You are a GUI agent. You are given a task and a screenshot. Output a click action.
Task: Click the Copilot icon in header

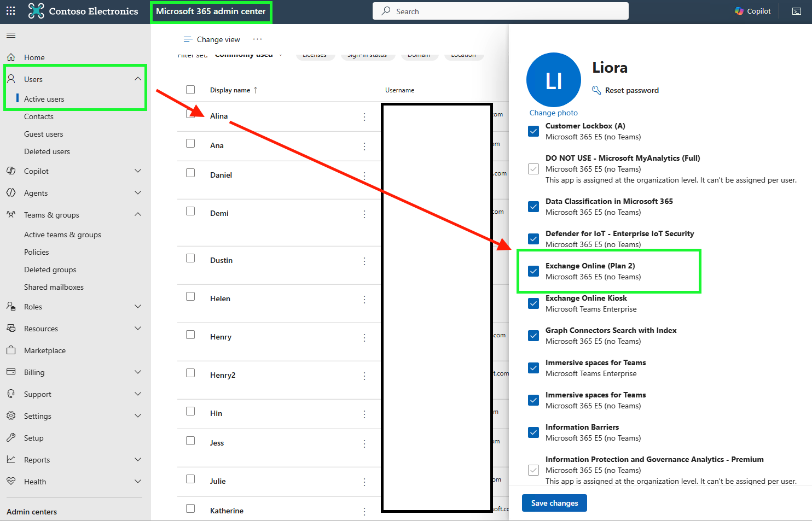(739, 11)
